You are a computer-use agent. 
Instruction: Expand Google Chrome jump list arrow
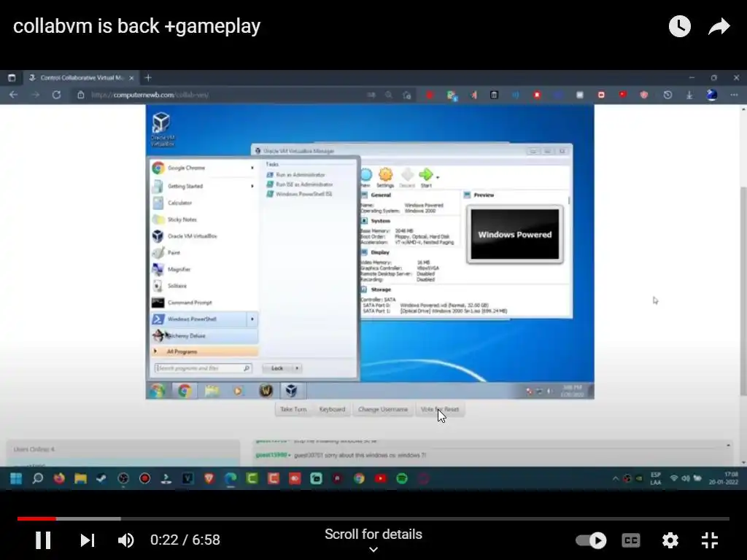pos(252,168)
